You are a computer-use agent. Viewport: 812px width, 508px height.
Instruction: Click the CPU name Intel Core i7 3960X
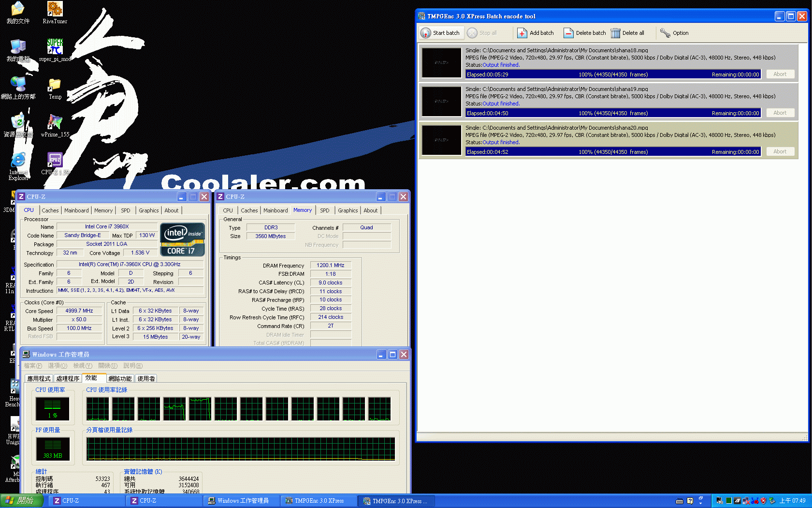(x=107, y=226)
